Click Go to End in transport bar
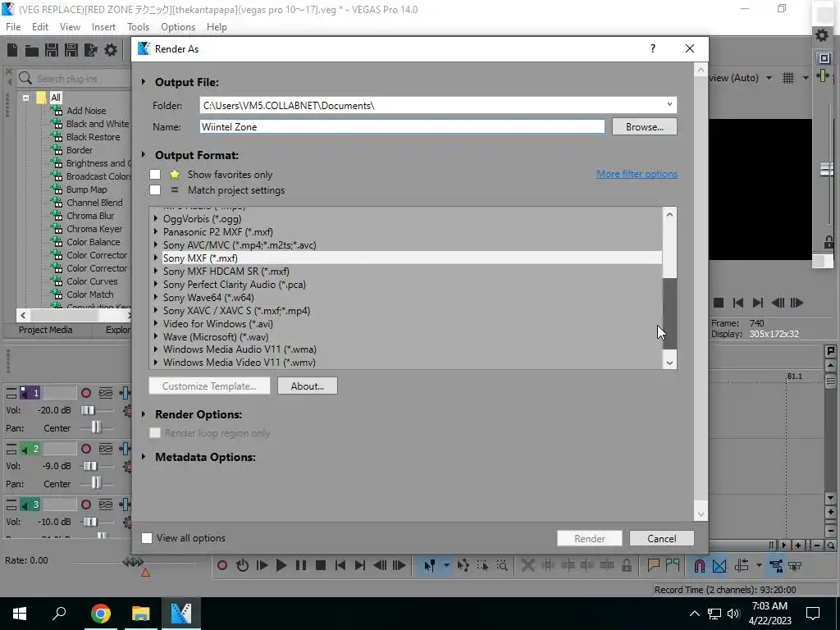This screenshot has height=630, width=840. click(x=360, y=565)
